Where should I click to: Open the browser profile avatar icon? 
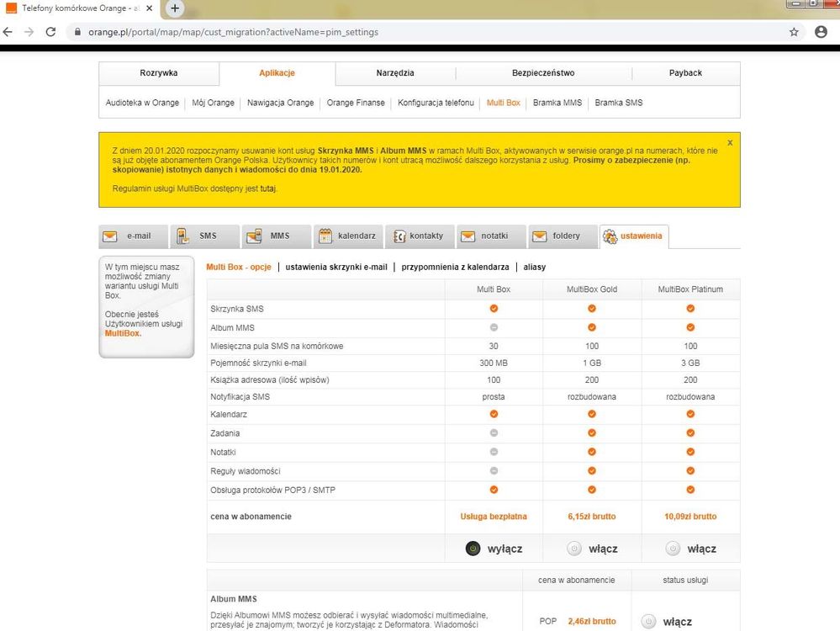[821, 32]
